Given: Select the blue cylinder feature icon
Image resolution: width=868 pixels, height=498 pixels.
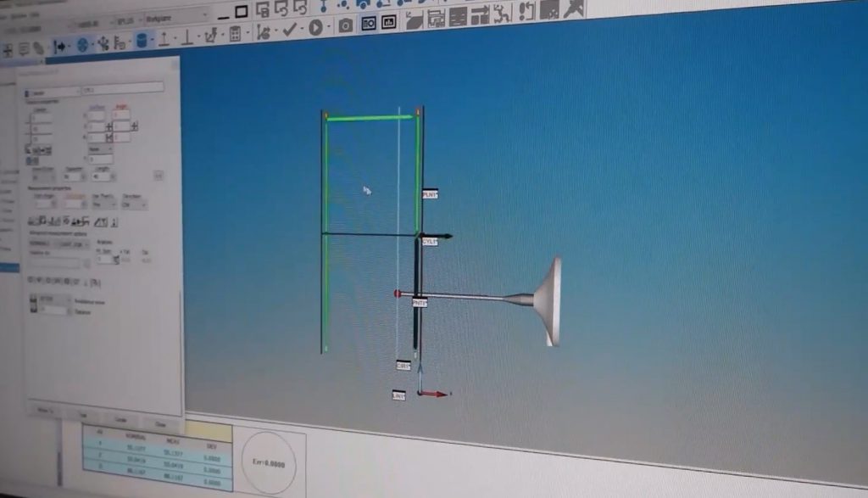Looking at the screenshot, I should [142, 40].
